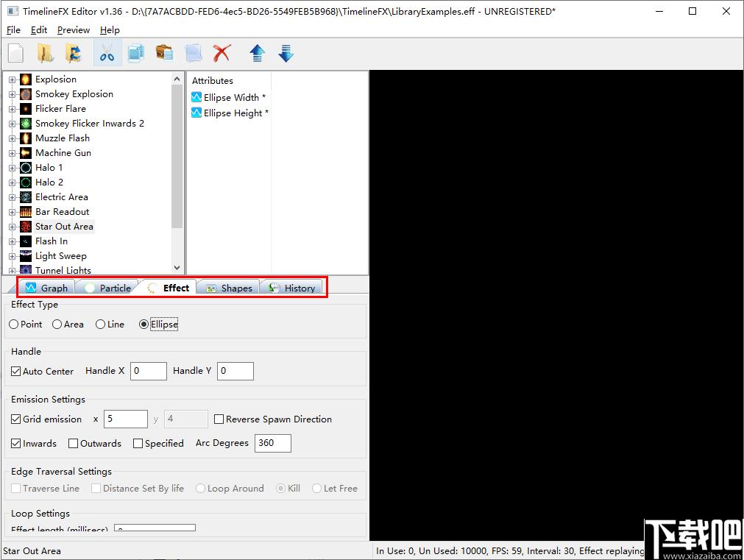Screen dimensions: 744x560
Task: Click the blue Move Down arrow icon
Action: pos(286,53)
